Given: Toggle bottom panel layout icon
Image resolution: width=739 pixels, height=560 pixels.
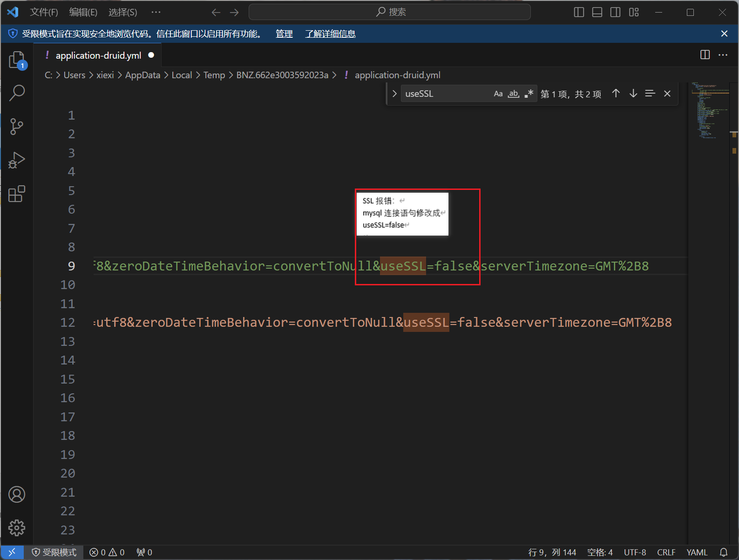Looking at the screenshot, I should (x=597, y=12).
